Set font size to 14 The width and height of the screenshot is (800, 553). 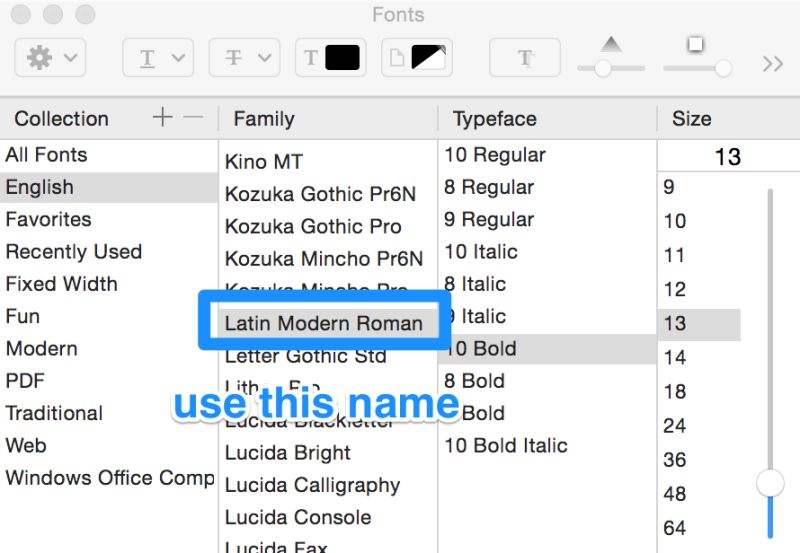click(699, 358)
